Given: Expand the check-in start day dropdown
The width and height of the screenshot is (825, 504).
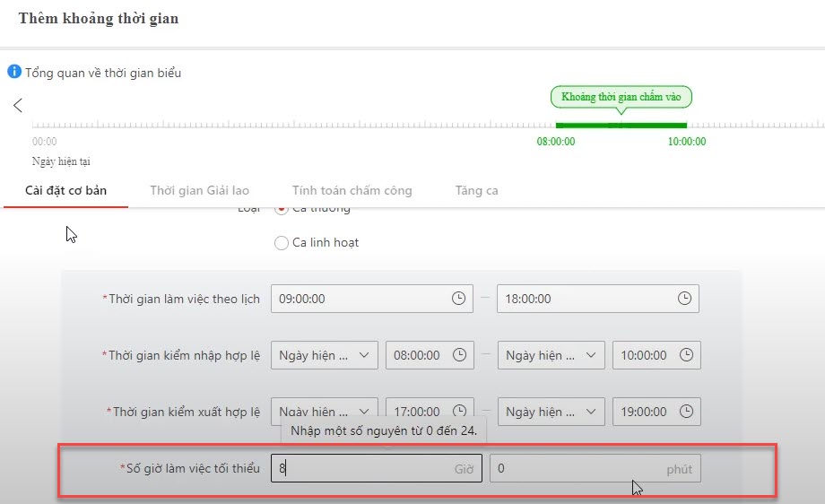Looking at the screenshot, I should (324, 355).
